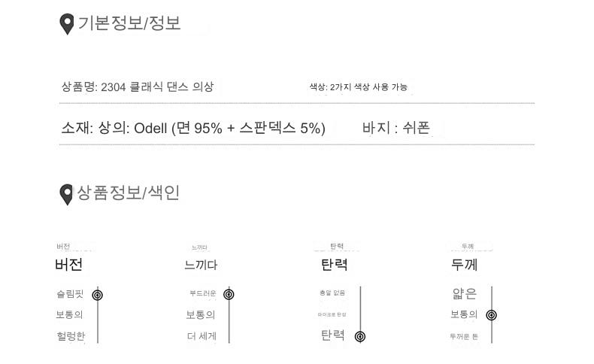The width and height of the screenshot is (594, 364).
Task: Click the 색상 two-colors-available text
Action: (359, 88)
